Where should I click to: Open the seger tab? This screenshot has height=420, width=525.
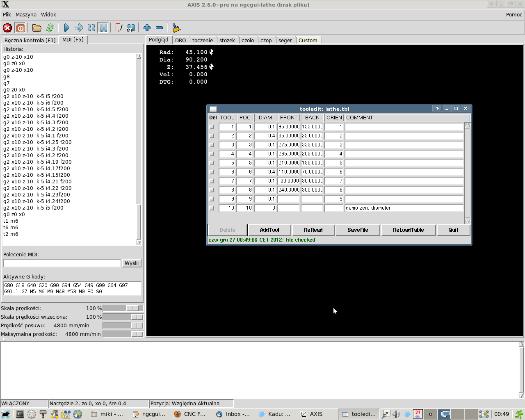tap(285, 40)
